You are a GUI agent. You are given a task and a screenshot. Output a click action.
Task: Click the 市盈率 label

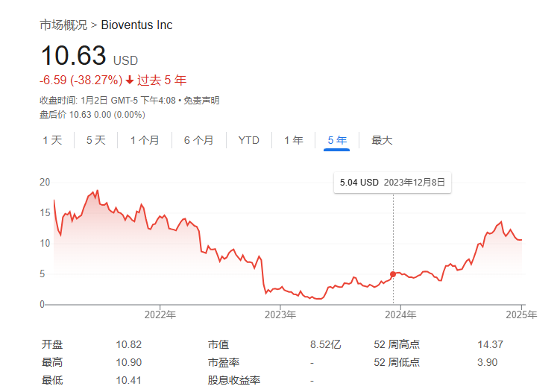tap(224, 362)
